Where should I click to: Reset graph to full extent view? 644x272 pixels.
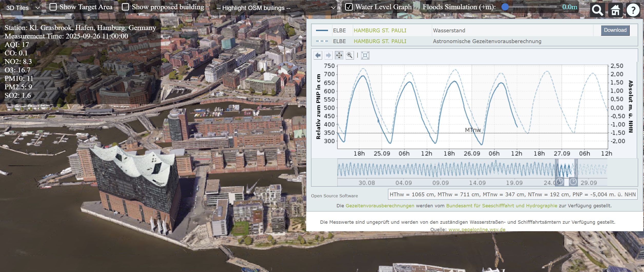[365, 55]
